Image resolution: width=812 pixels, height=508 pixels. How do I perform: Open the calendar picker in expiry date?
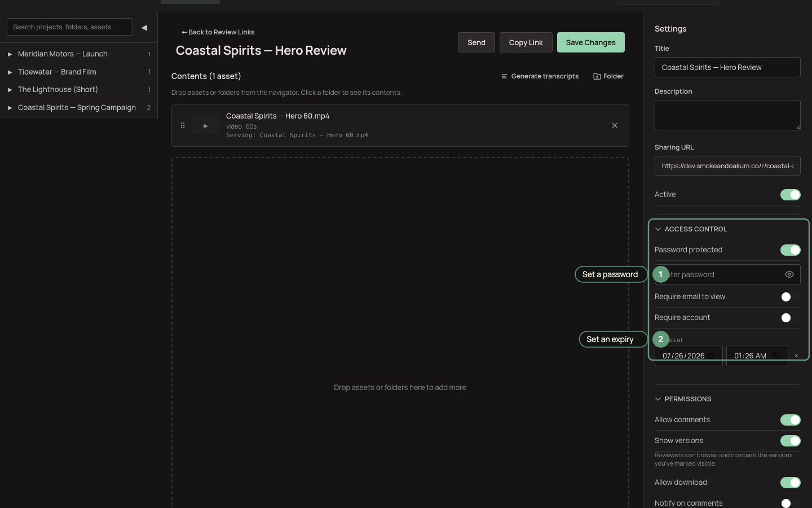point(712,356)
